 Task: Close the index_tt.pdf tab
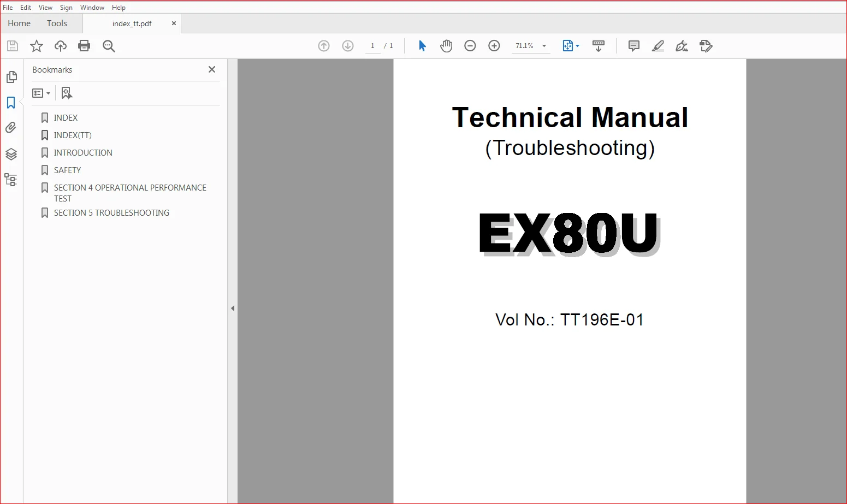tap(174, 23)
